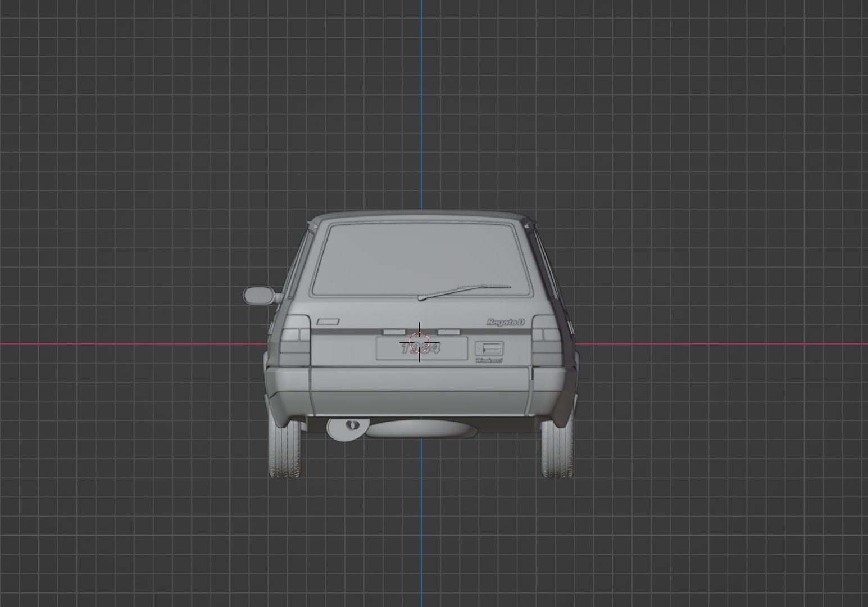Select the side mirror on the car

262,295
